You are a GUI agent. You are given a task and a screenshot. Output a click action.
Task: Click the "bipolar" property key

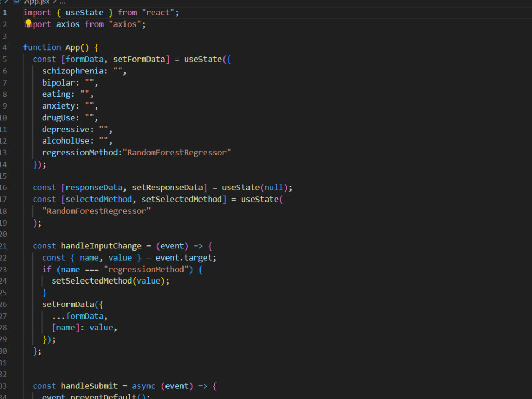coord(59,83)
